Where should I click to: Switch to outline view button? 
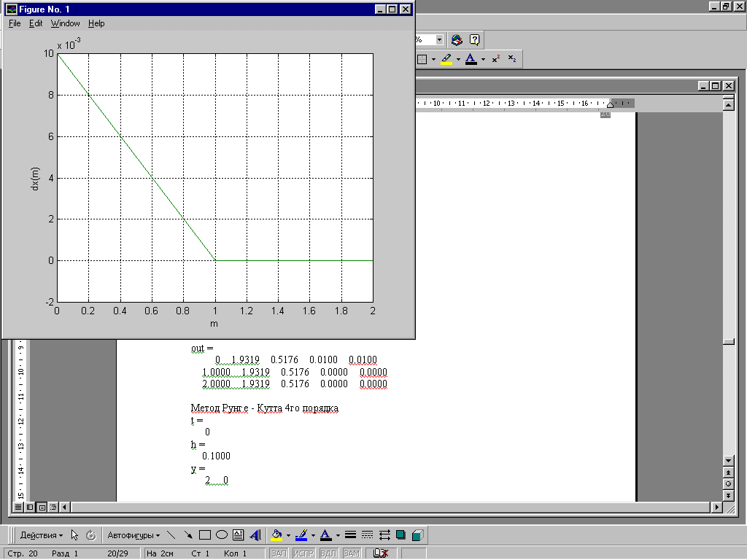(x=53, y=507)
